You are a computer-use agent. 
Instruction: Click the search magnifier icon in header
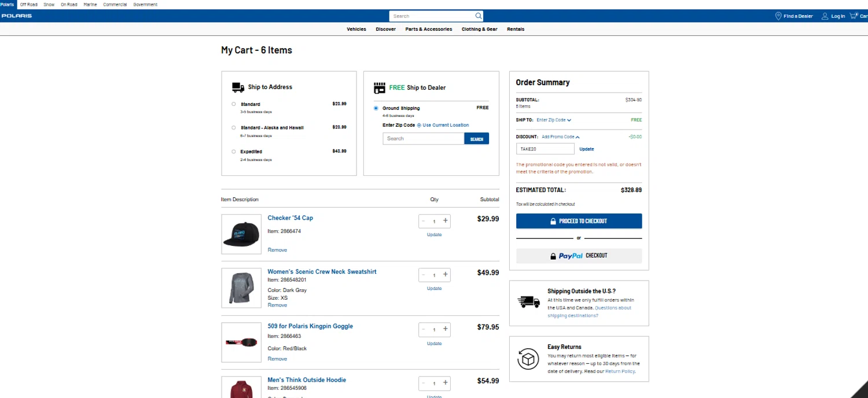pos(478,16)
